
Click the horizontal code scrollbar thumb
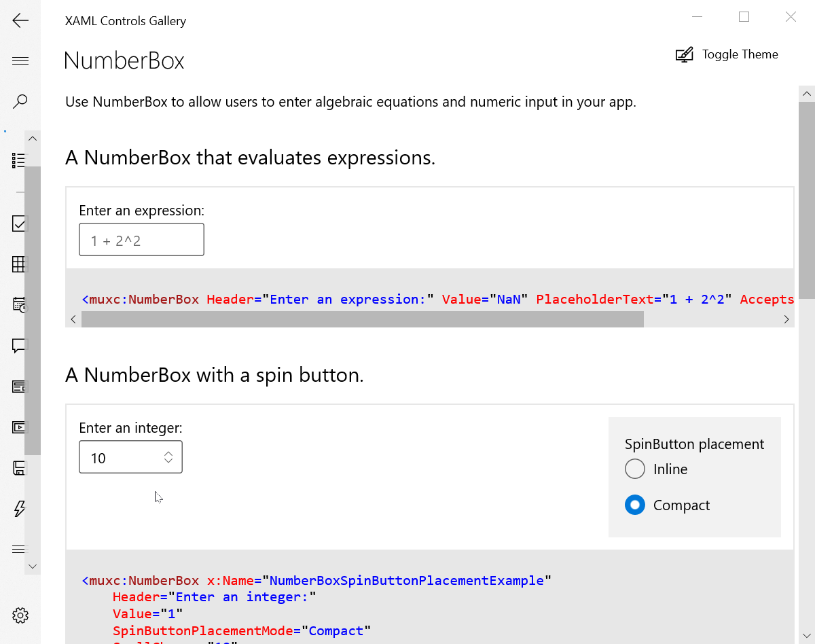pos(362,319)
